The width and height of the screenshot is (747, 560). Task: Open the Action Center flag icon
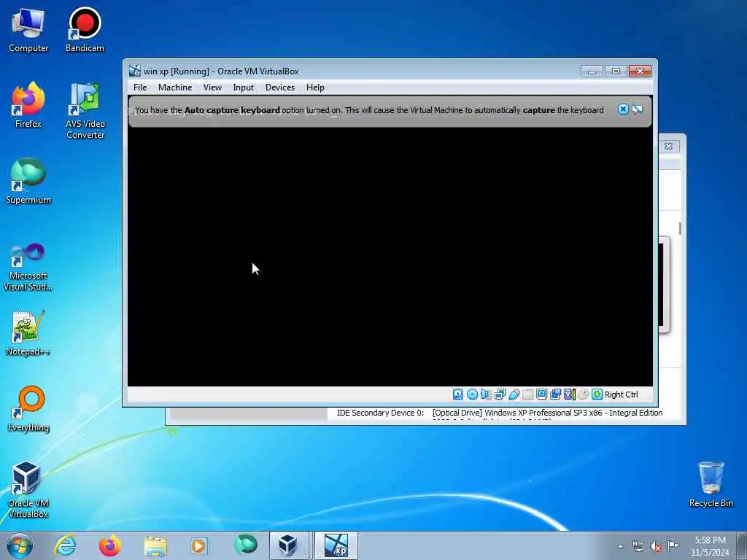click(673, 545)
